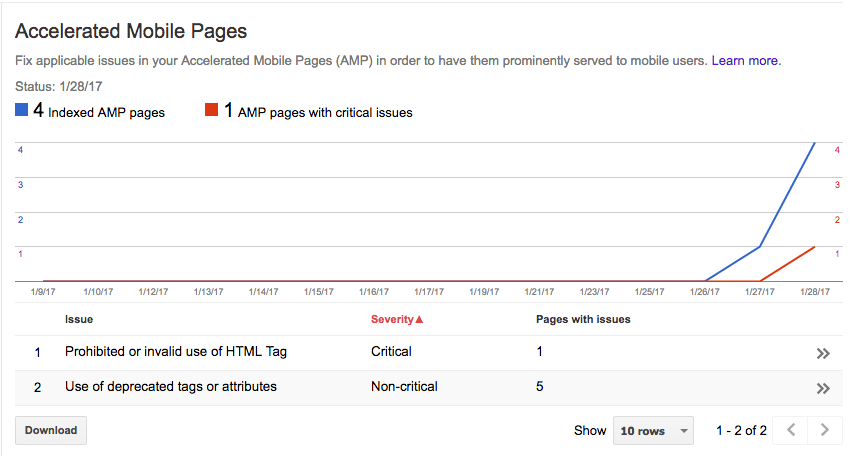Click 'Indexed AMP pages' legend label

(x=106, y=113)
